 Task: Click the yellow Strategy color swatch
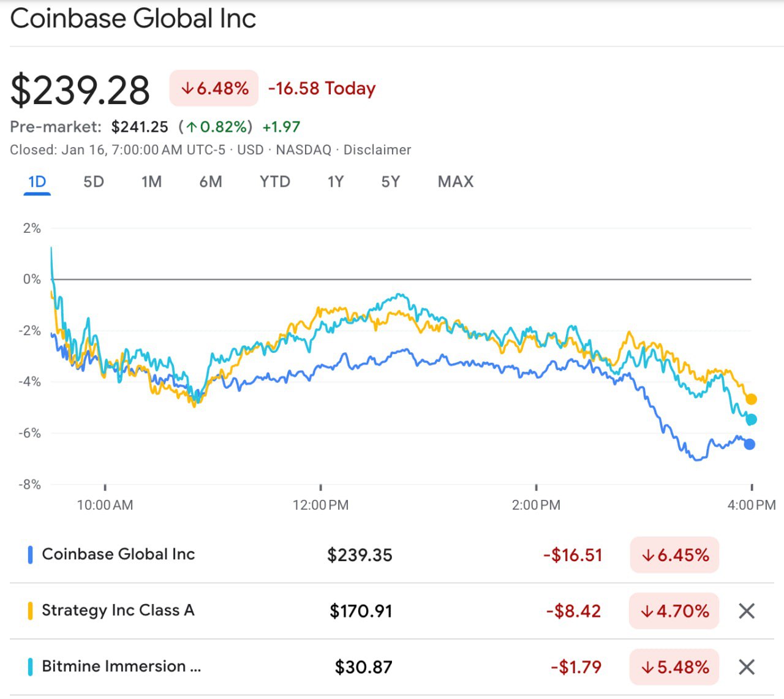[30, 611]
